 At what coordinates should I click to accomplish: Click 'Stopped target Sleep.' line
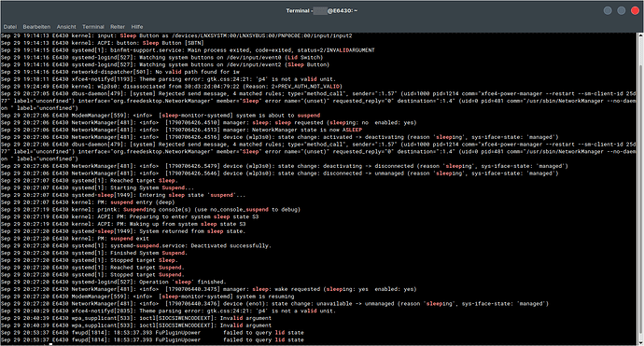(x=89, y=260)
